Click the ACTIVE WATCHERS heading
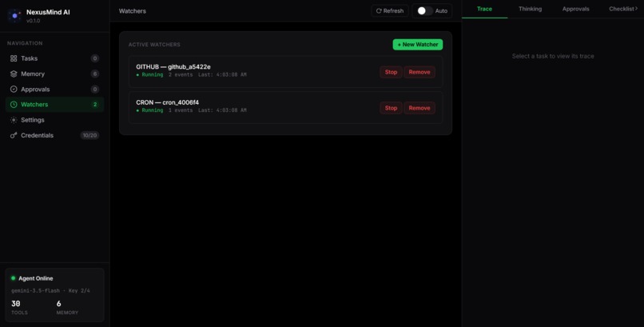The height and width of the screenshot is (327, 644). 154,44
